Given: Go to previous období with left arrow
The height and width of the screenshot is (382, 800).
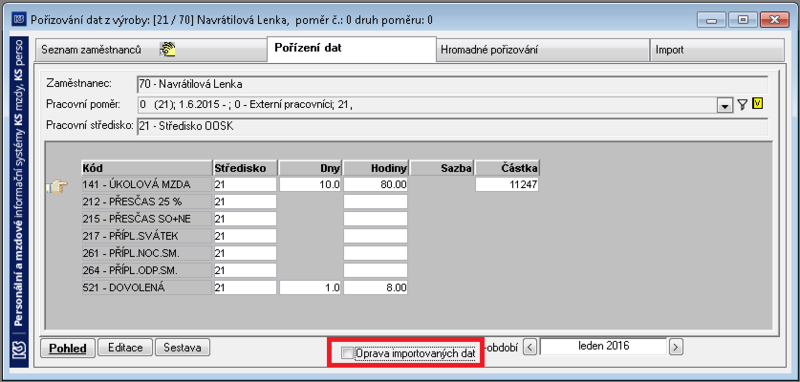Looking at the screenshot, I should [530, 347].
